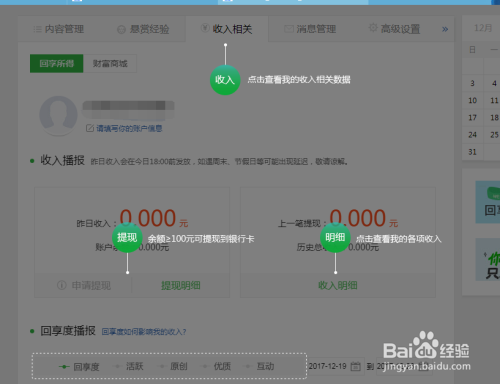The width and height of the screenshot is (500, 384).
Task: Open the 消息管理 tab
Action: pyautogui.click(x=310, y=29)
